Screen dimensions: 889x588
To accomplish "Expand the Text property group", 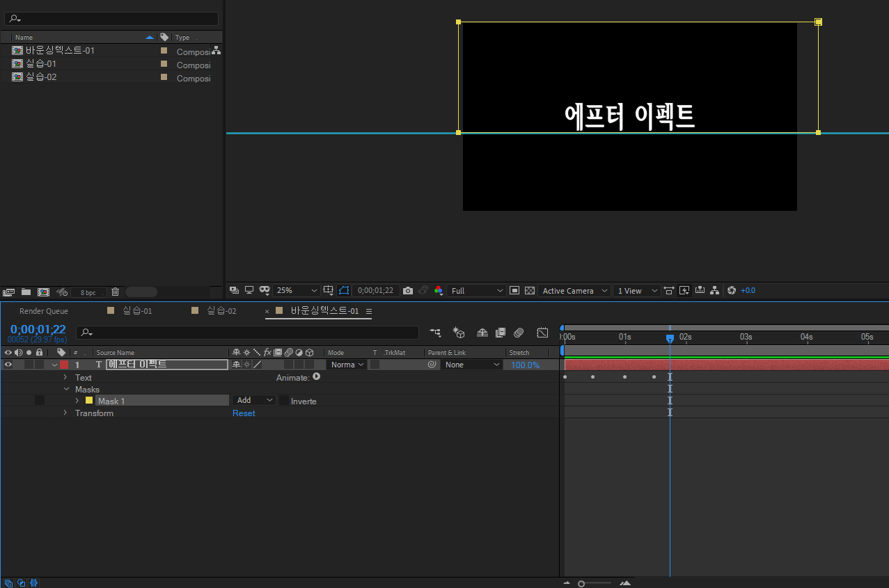I will (65, 377).
